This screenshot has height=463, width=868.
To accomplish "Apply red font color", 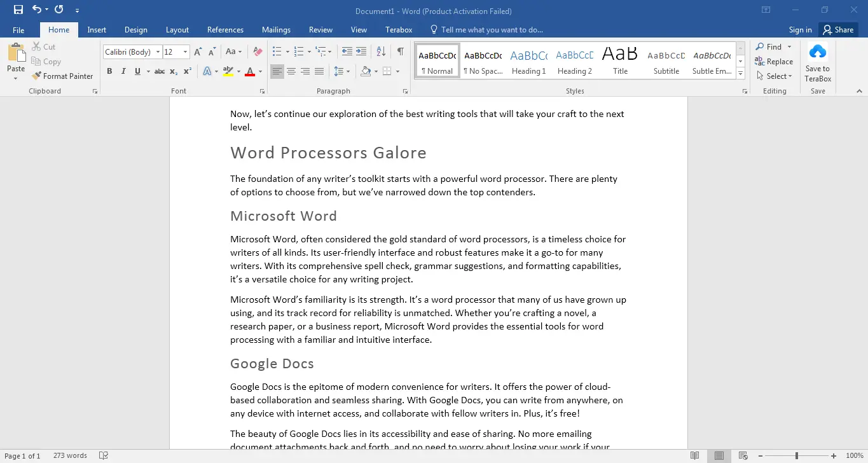I will tap(250, 71).
